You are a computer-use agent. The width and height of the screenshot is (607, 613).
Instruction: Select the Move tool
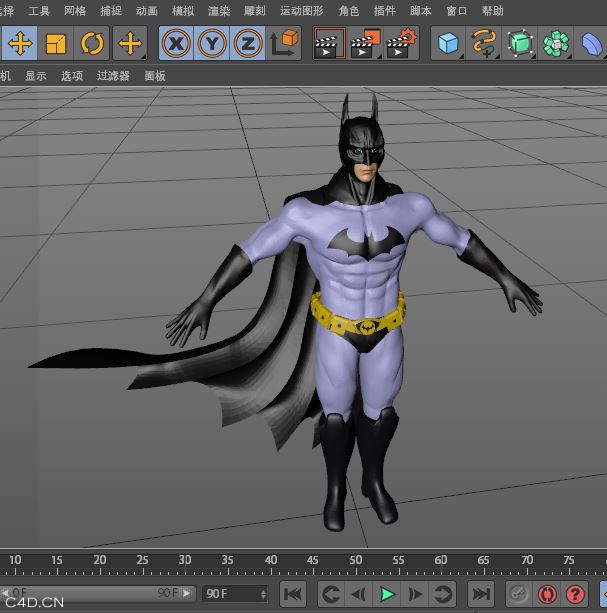[x=20, y=43]
